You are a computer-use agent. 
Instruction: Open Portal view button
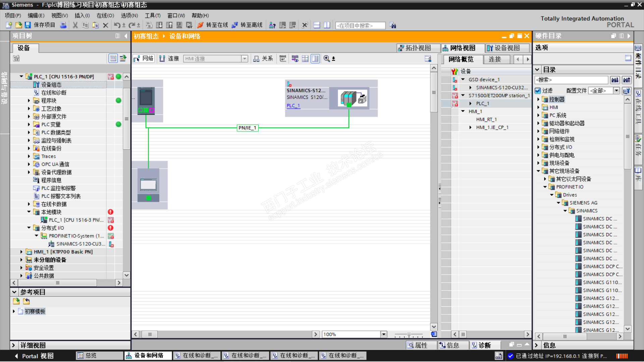(34, 356)
